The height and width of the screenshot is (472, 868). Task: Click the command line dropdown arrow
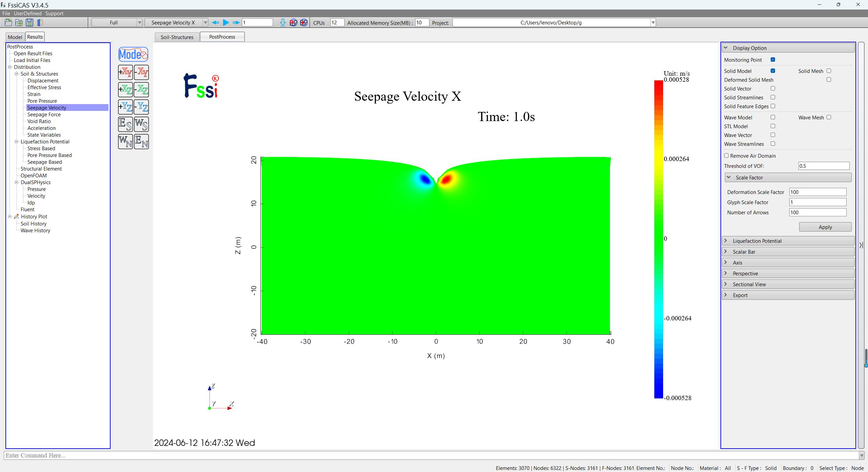click(862, 455)
